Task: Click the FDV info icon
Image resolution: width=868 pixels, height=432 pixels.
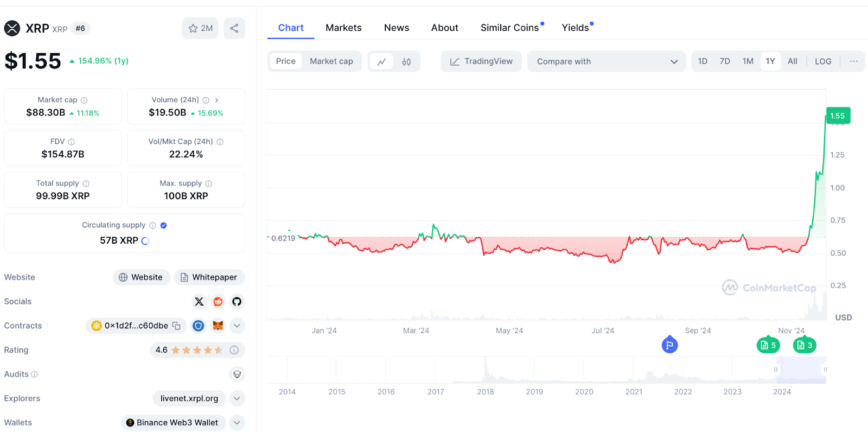Action: coord(72,142)
